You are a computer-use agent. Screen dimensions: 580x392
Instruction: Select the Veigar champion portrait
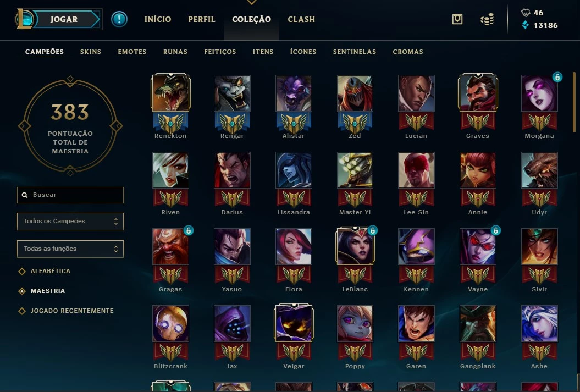point(294,323)
